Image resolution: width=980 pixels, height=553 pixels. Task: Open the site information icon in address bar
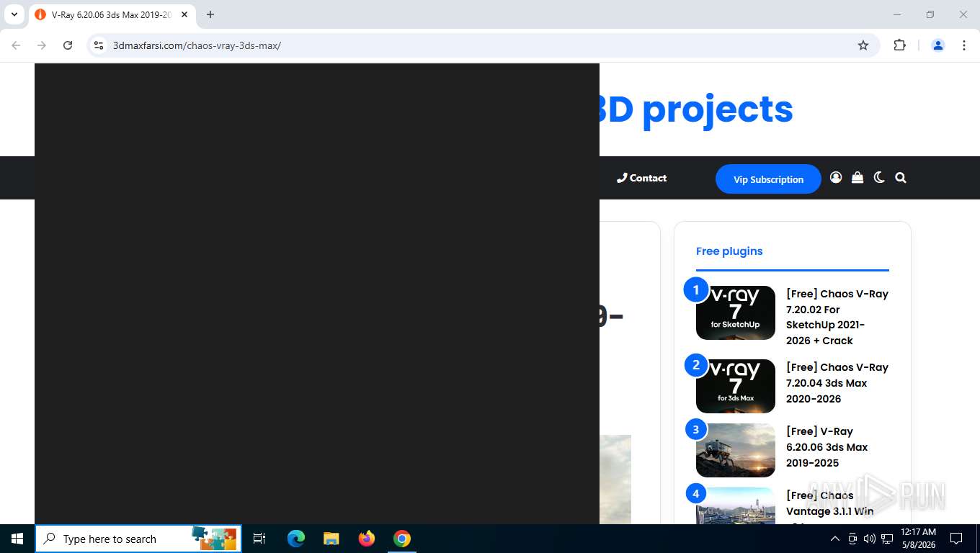pos(99,45)
